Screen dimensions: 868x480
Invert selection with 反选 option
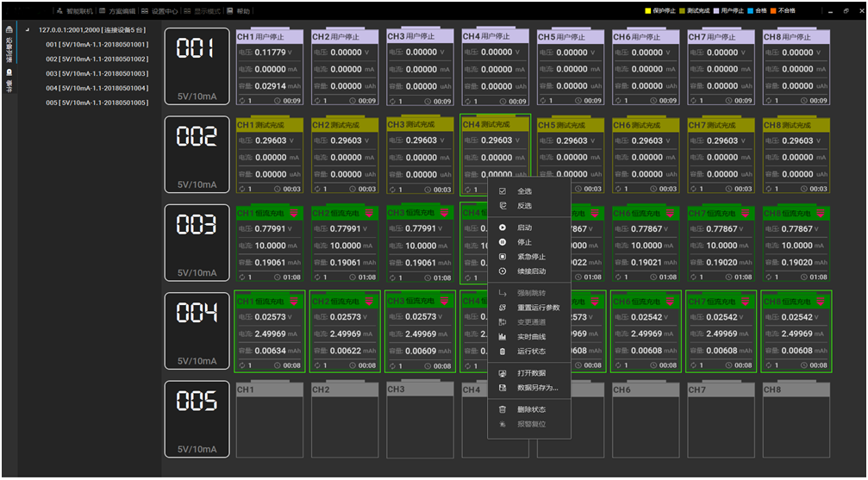[x=524, y=206]
